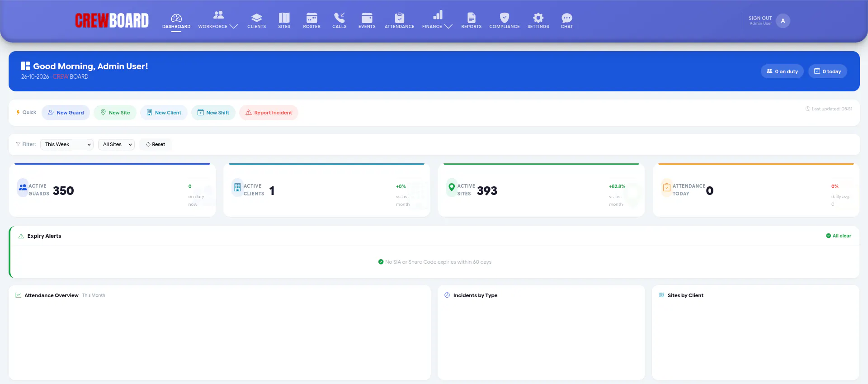868x384 pixels.
Task: Open the Chat bubble icon
Action: click(x=566, y=18)
